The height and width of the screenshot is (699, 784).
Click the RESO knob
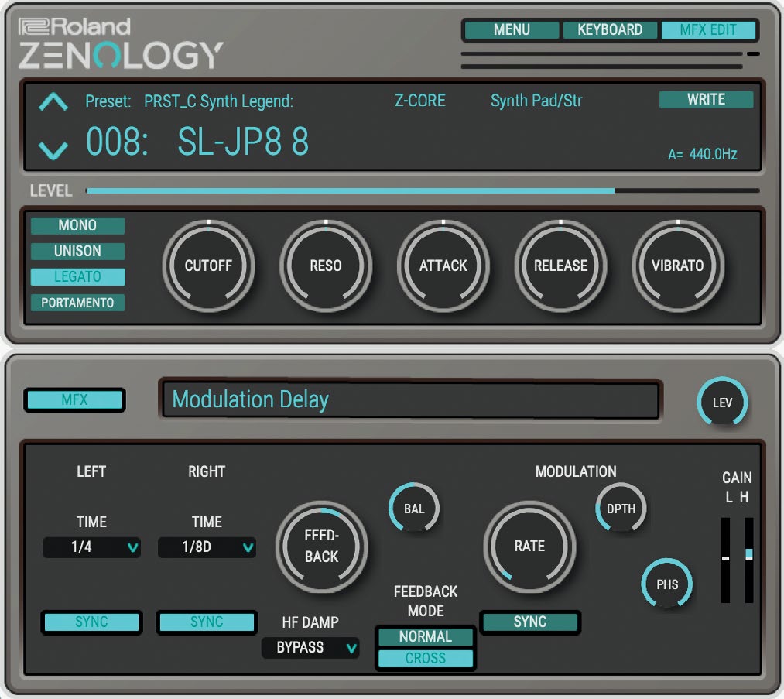[326, 266]
